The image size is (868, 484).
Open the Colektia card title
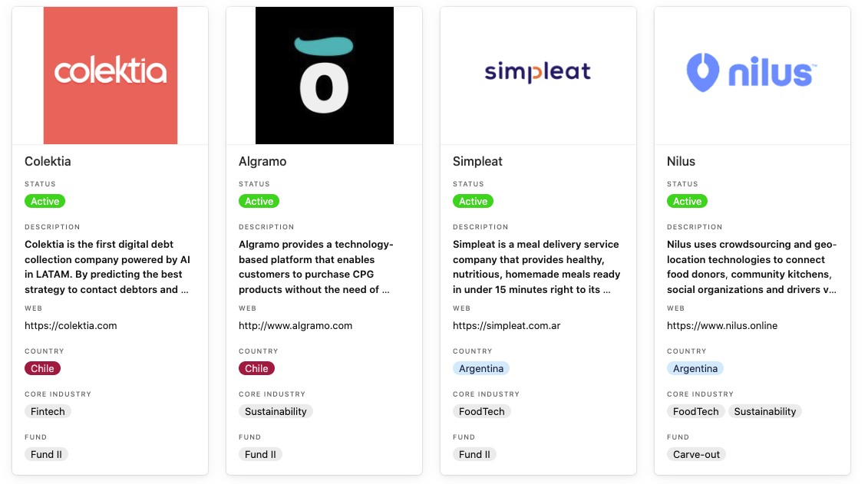tap(48, 162)
